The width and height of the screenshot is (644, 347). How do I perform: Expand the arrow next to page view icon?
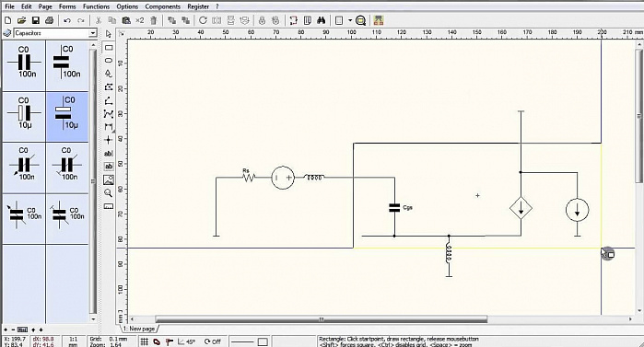(x=350, y=20)
